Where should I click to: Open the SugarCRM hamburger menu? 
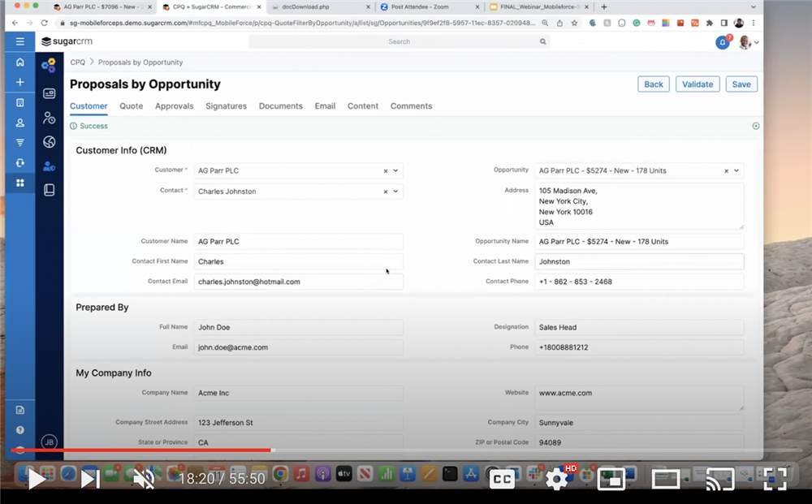pyautogui.click(x=20, y=41)
